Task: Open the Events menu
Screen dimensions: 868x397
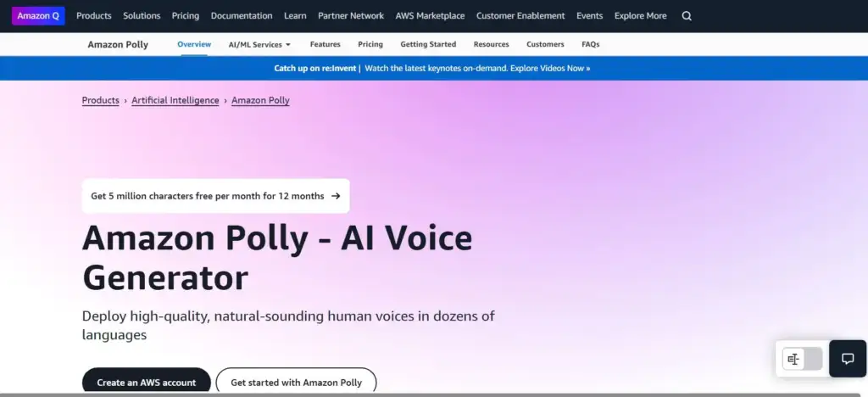Action: 590,16
